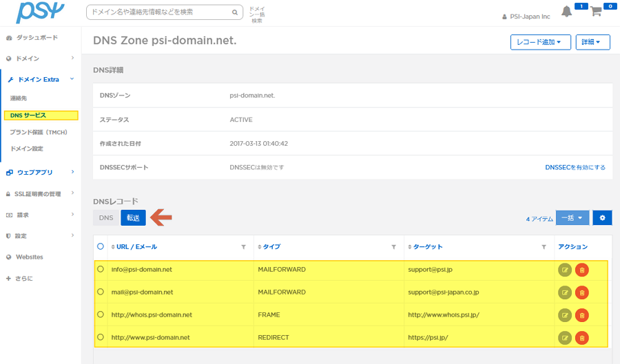This screenshot has width=620, height=364.
Task: Click the plus icon beside さらに
Action: click(8, 278)
